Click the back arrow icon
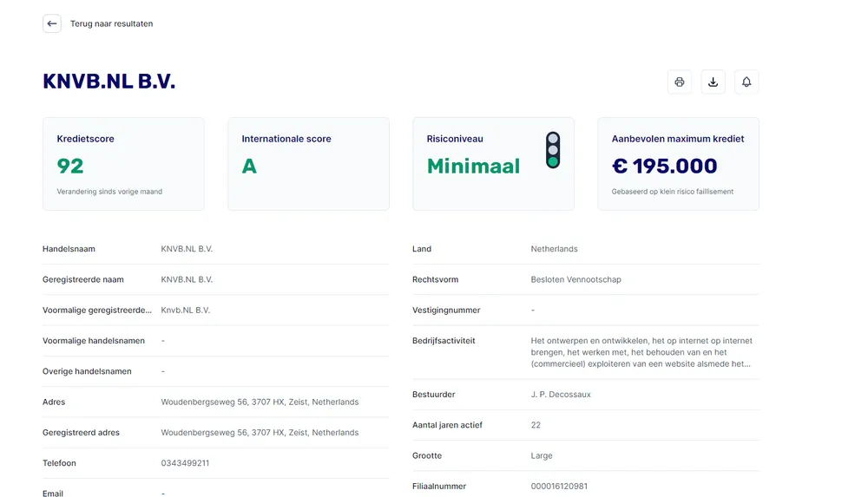868x497 pixels. click(x=52, y=23)
